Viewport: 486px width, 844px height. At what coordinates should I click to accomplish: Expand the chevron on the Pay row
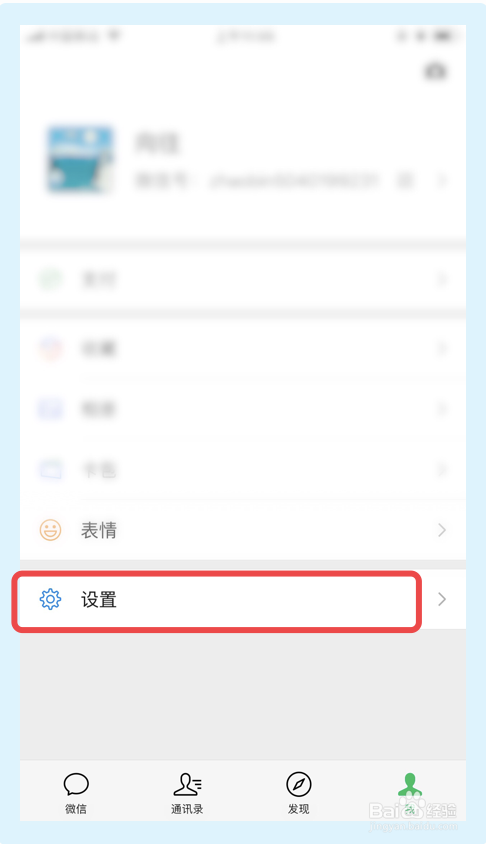pos(442,279)
